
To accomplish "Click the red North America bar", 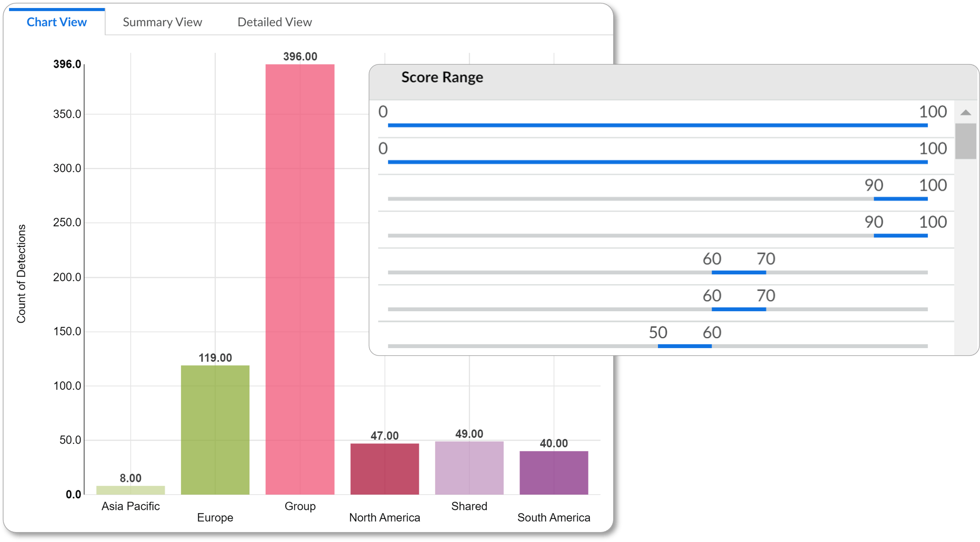I will 385,469.
